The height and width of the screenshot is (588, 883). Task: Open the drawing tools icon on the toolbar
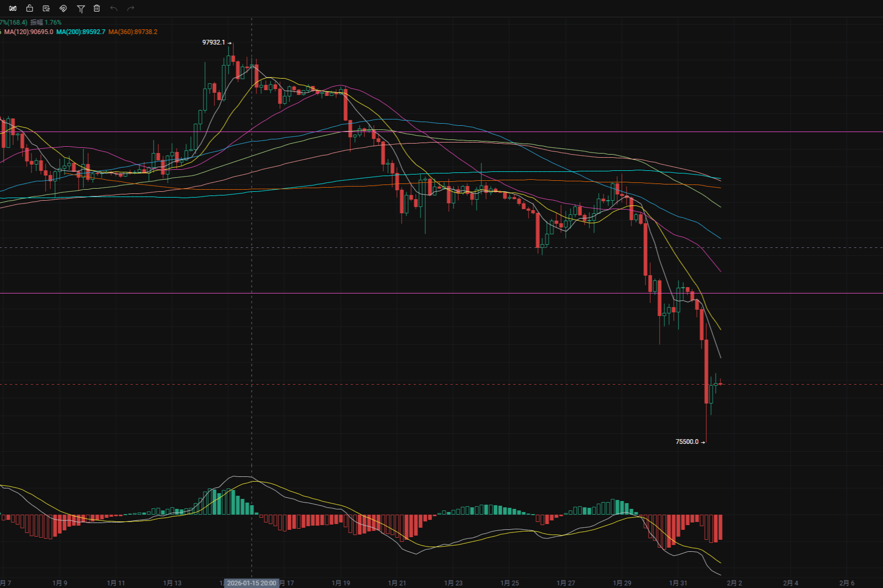pyautogui.click(x=13, y=8)
